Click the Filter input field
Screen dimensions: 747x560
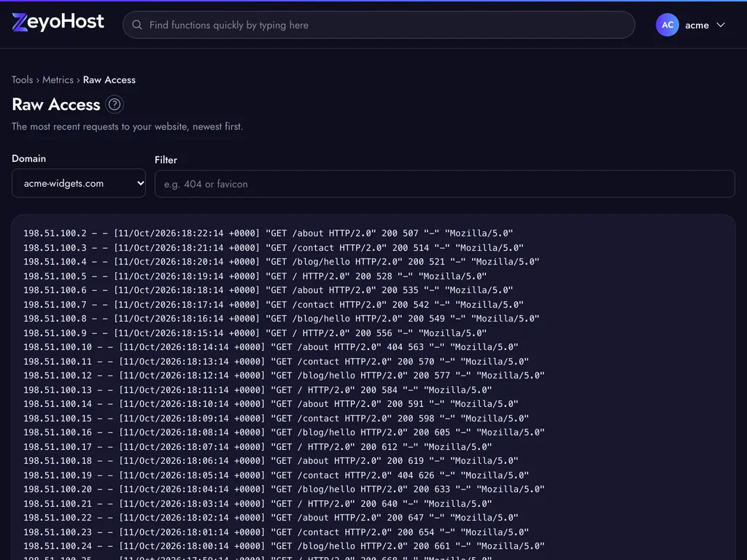tap(444, 184)
